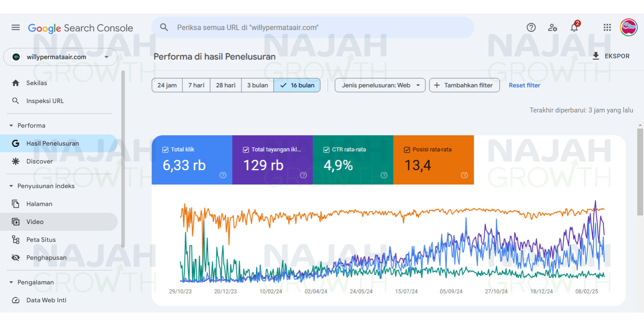Click the purple Total tayangan metric card

272,160
